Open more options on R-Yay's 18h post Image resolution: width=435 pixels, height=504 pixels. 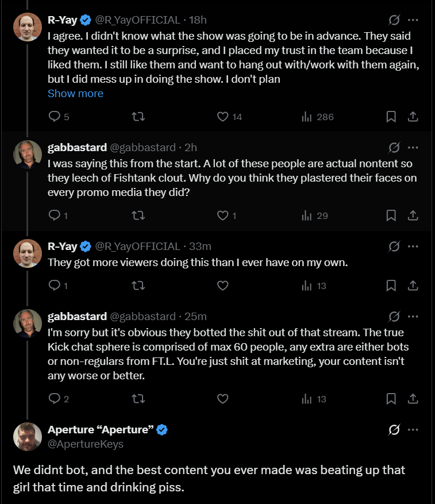[413, 20]
